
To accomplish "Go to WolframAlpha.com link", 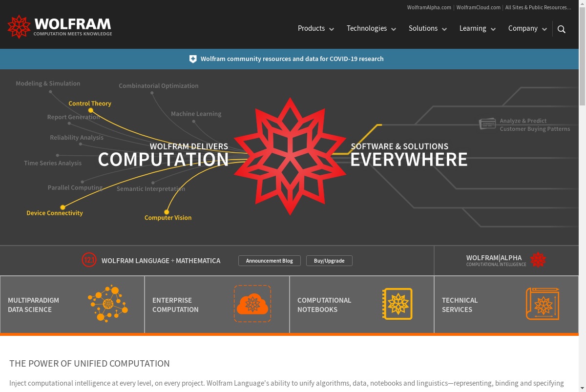I will 429,7.
